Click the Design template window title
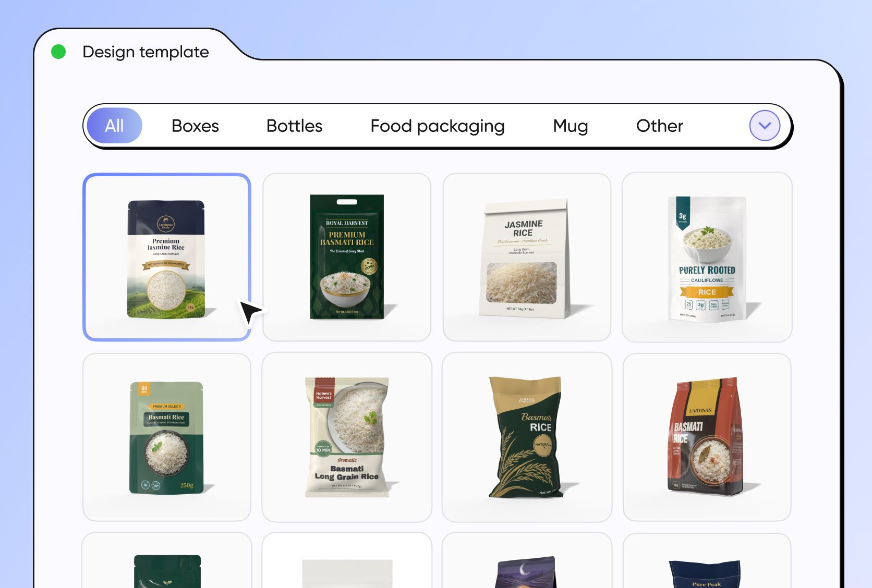 [x=146, y=52]
